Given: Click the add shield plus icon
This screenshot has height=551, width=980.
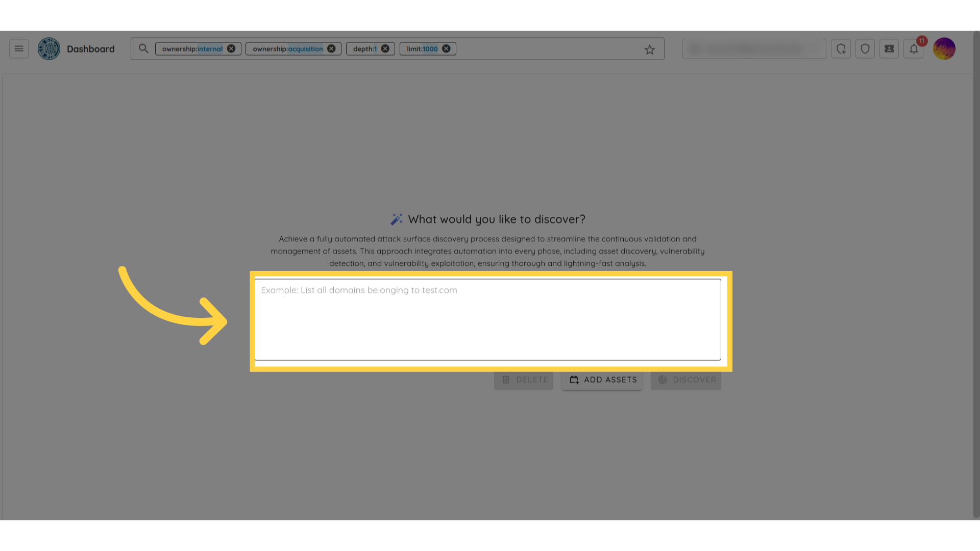Looking at the screenshot, I should [x=841, y=49].
